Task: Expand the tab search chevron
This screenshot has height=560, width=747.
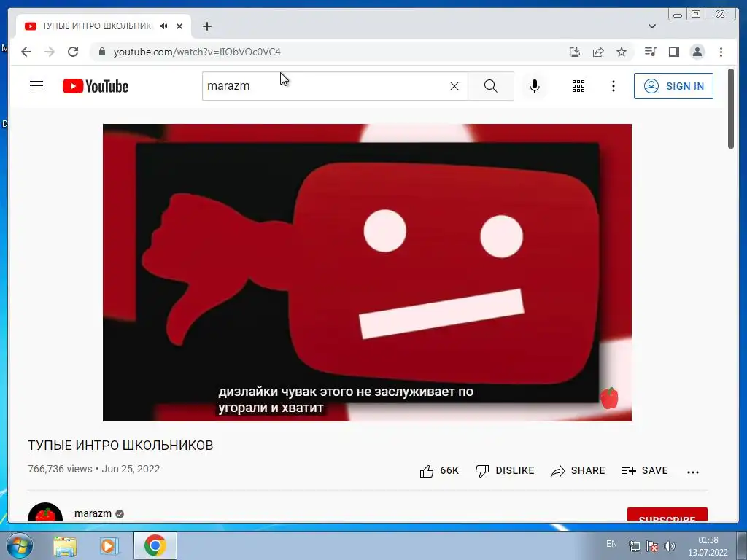Action: click(x=651, y=26)
